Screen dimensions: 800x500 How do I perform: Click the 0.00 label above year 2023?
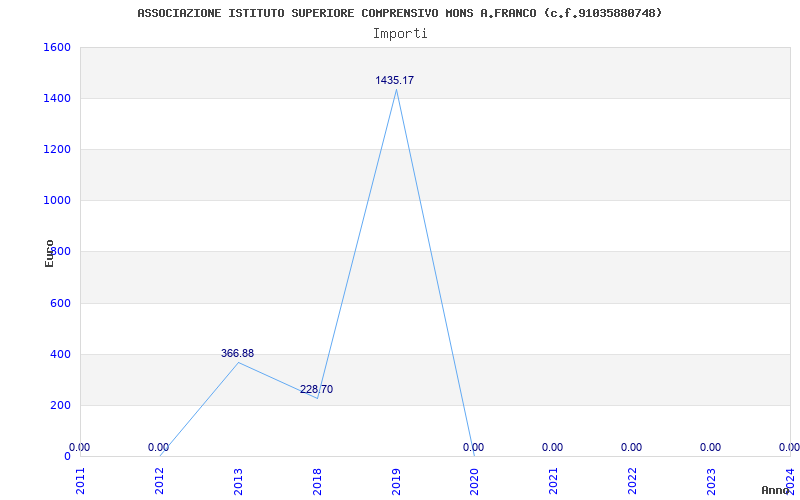pyautogui.click(x=711, y=447)
